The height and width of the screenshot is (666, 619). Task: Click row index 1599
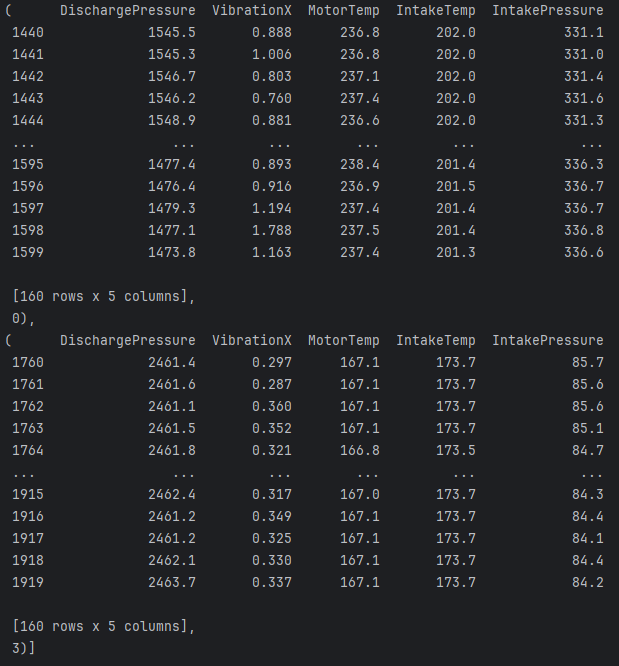(27, 253)
